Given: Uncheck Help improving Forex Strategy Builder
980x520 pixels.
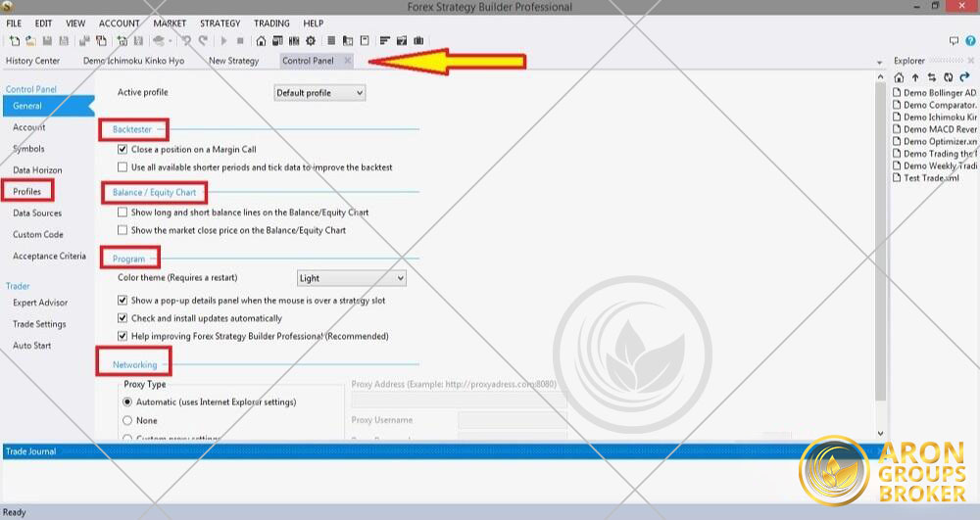Looking at the screenshot, I should pos(122,336).
